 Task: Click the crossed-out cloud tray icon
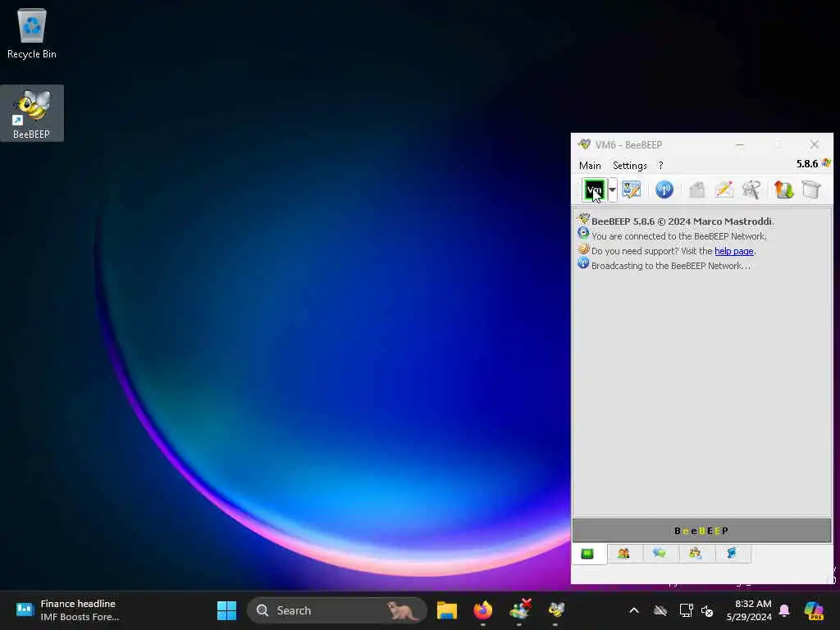(660, 610)
